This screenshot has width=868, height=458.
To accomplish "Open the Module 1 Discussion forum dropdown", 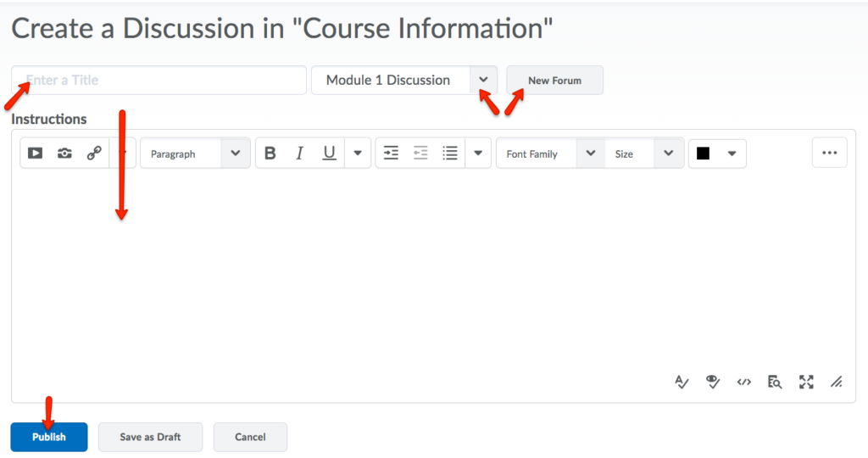I will pyautogui.click(x=483, y=80).
